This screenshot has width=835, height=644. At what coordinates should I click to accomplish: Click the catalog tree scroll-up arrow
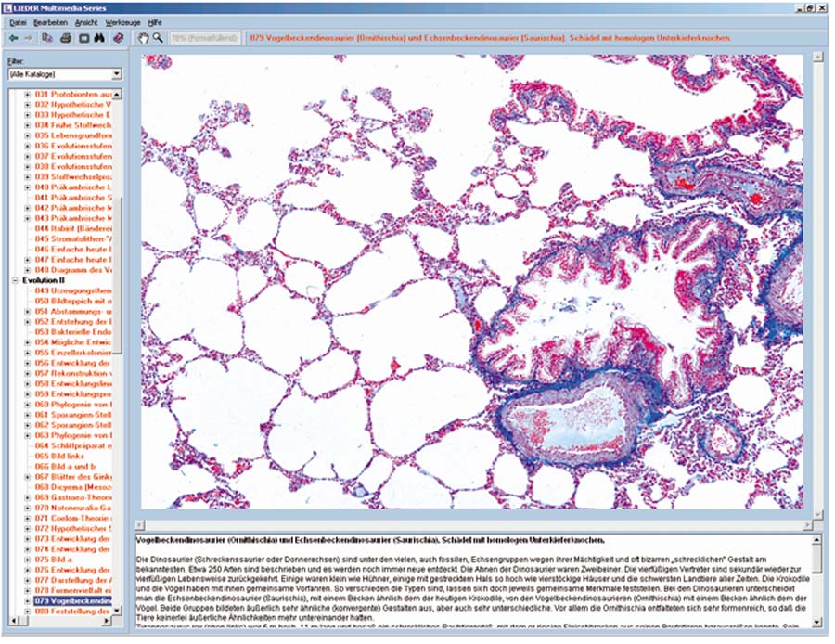point(118,94)
